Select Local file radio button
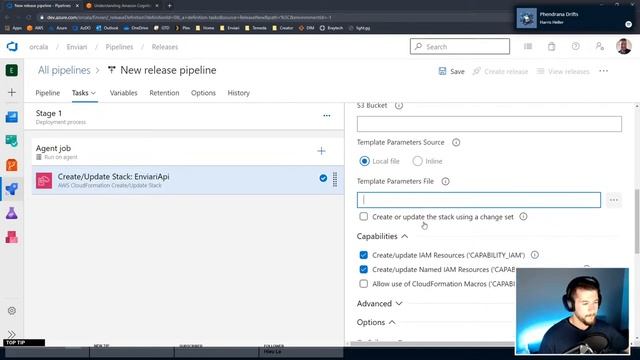This screenshot has width=640, height=360. coord(364,161)
